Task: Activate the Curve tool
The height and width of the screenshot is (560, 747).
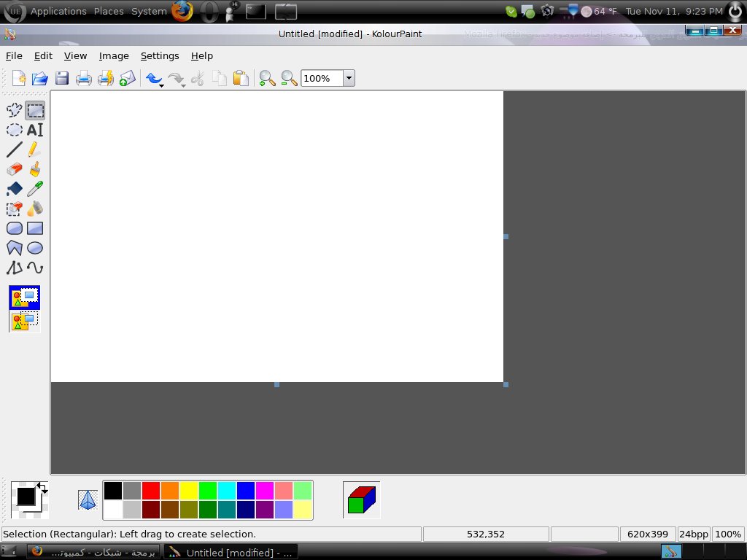Action: [x=35, y=268]
